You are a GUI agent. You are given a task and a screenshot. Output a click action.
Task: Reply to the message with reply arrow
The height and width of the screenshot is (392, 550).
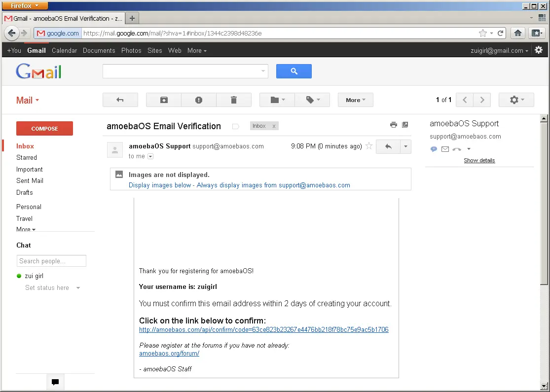point(388,146)
